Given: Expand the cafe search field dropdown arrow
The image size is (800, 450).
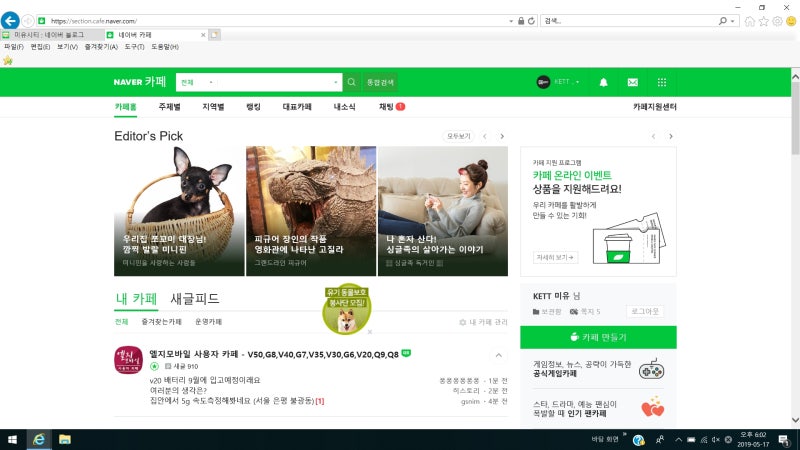Looking at the screenshot, I should (335, 82).
